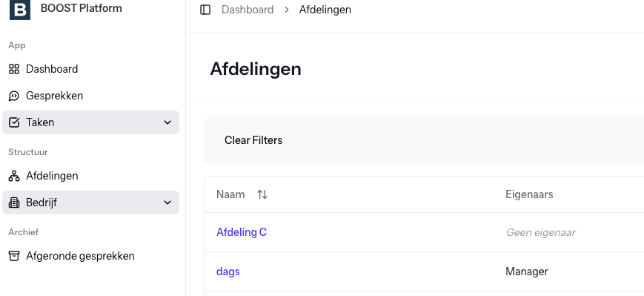644x296 pixels.
Task: Click the Afgeronde gesprekken archive icon
Action: (14, 256)
